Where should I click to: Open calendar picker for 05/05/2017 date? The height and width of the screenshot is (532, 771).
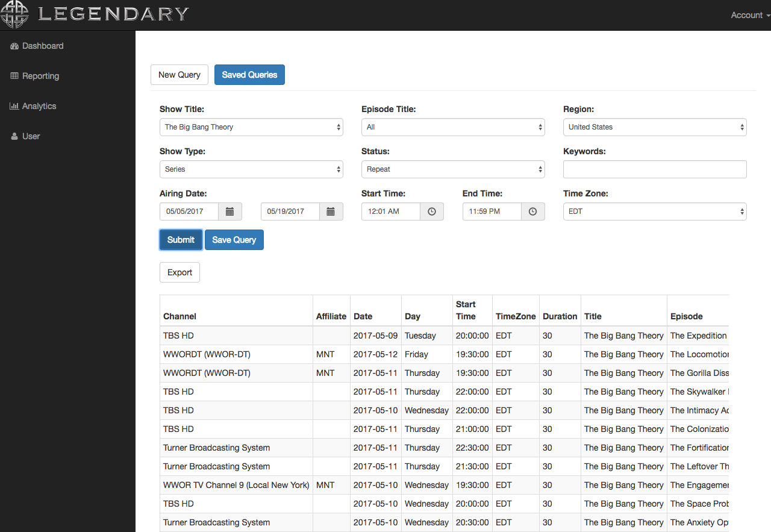click(x=229, y=211)
